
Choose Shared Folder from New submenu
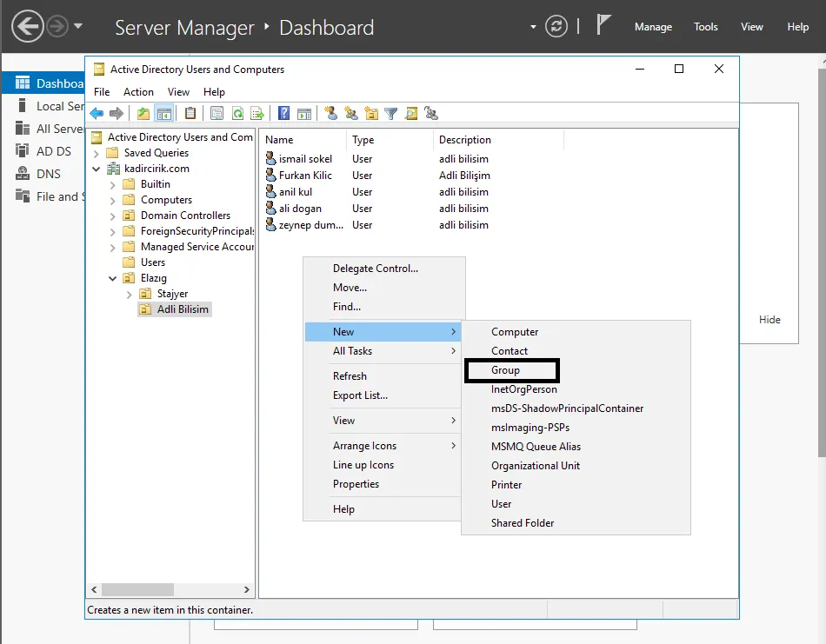tap(576, 523)
